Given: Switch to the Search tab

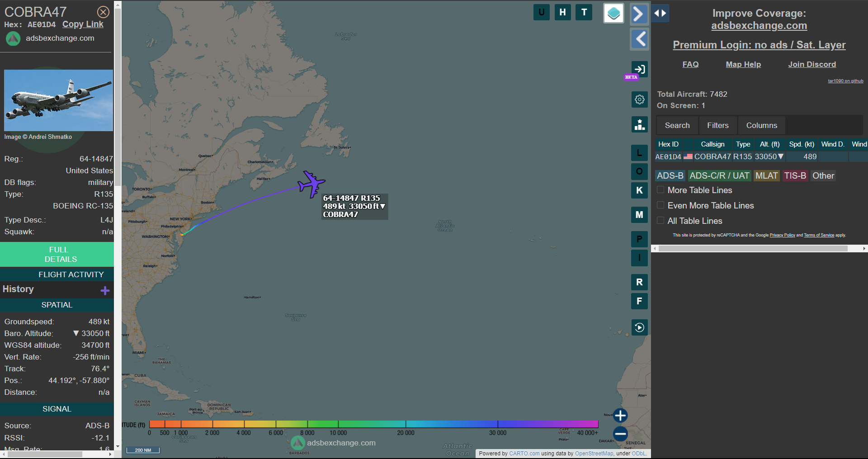Looking at the screenshot, I should click(677, 125).
